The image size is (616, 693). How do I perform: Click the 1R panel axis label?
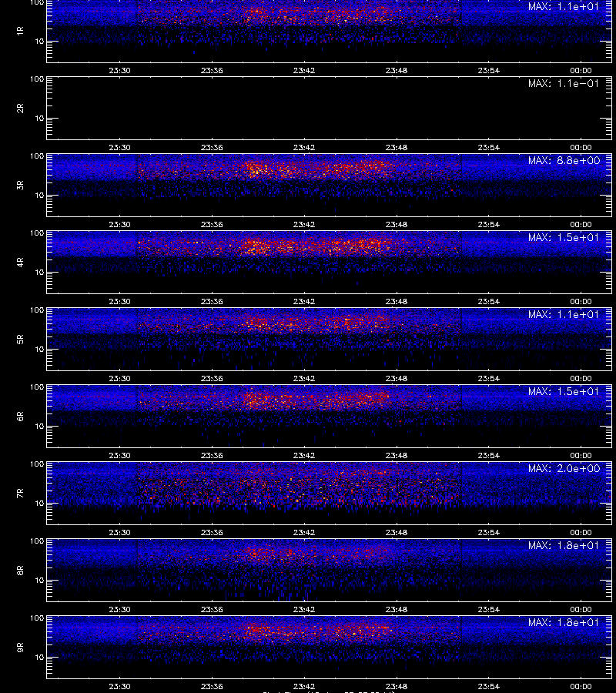20,31
